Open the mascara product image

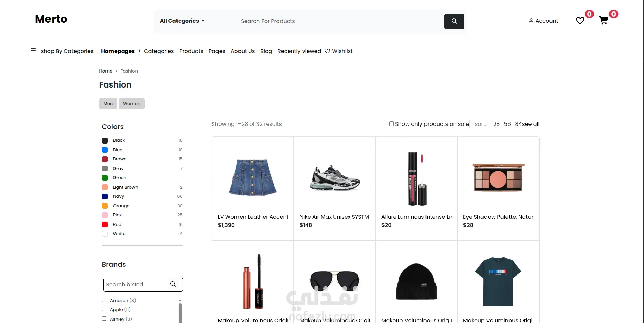coord(253,282)
